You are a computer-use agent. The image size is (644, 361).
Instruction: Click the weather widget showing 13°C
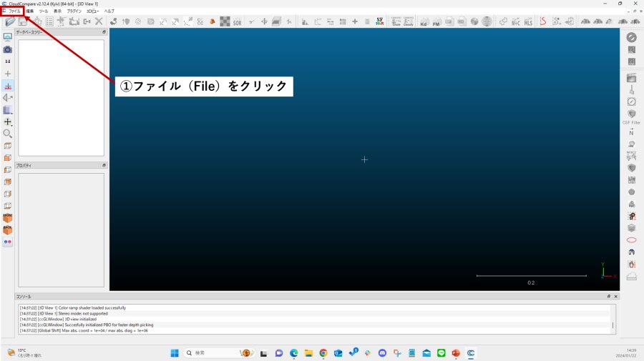24,353
